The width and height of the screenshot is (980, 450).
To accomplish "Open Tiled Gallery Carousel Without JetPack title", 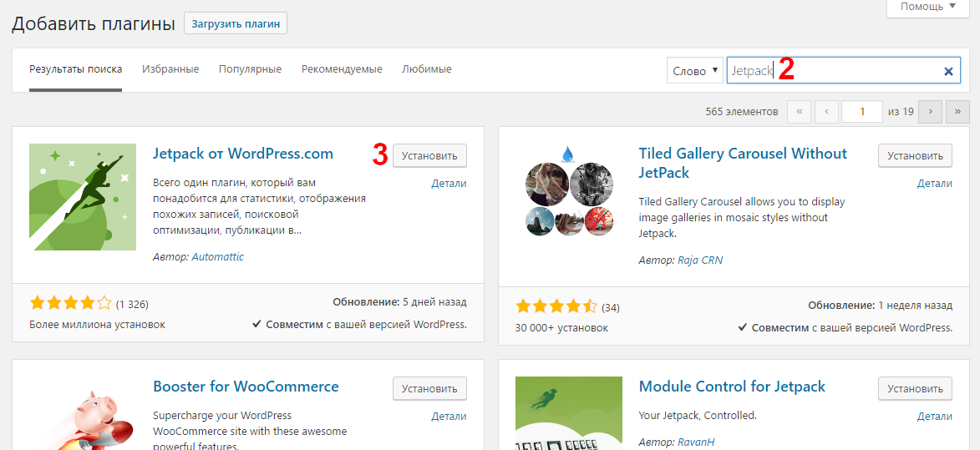I will click(743, 163).
